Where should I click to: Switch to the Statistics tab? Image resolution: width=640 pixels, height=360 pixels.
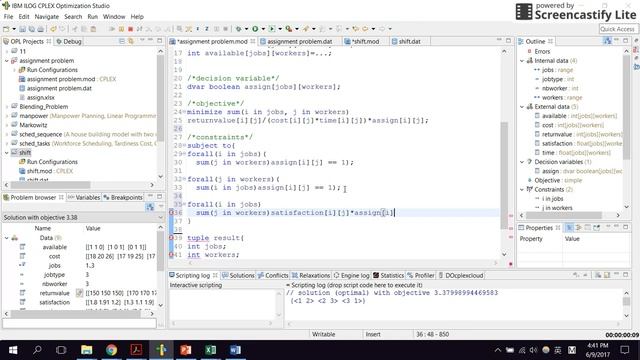click(388, 276)
